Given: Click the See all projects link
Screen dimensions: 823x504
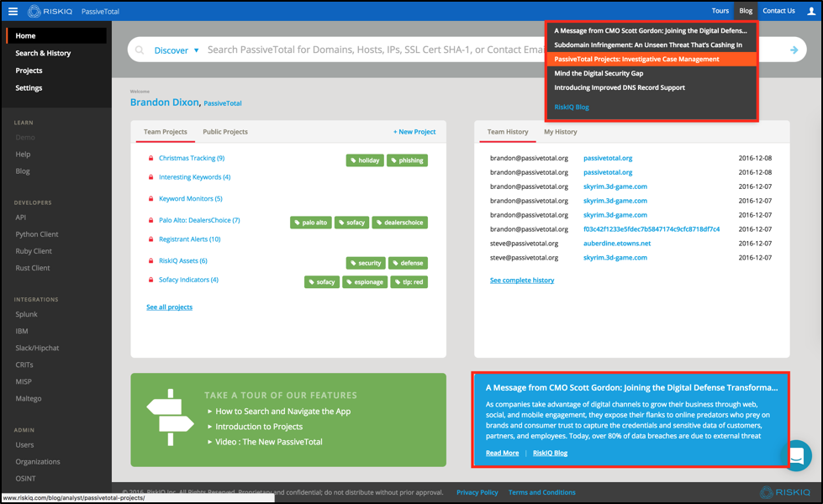Looking at the screenshot, I should (x=170, y=307).
